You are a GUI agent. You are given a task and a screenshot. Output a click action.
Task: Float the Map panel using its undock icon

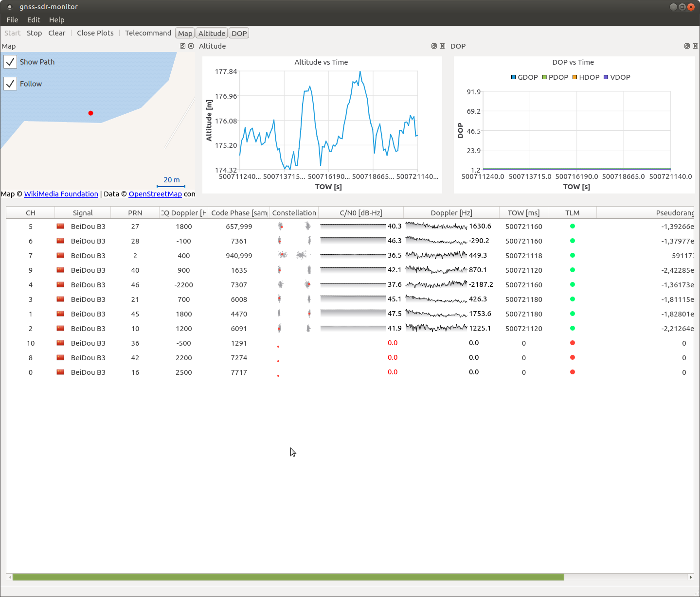pos(182,46)
